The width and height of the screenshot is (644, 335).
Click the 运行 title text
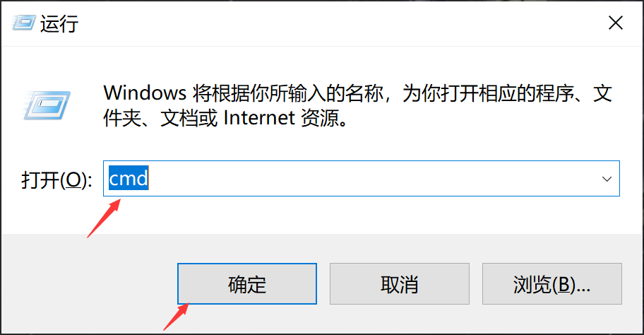(x=59, y=23)
